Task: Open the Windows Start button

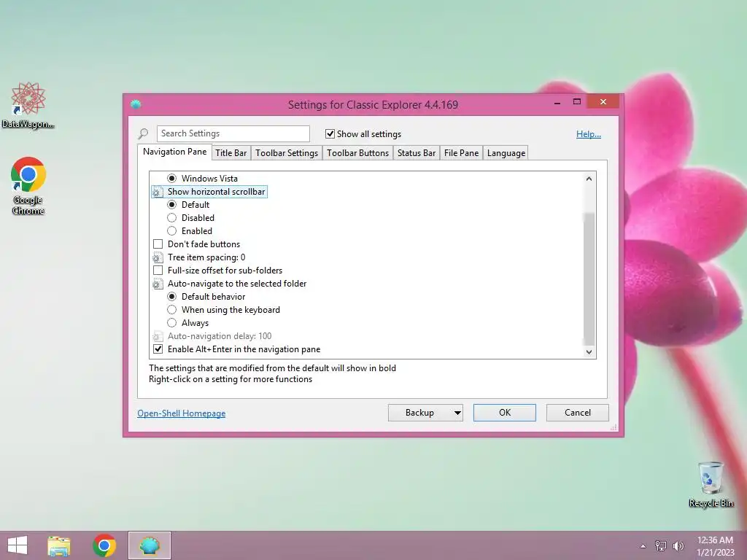Action: pyautogui.click(x=18, y=545)
